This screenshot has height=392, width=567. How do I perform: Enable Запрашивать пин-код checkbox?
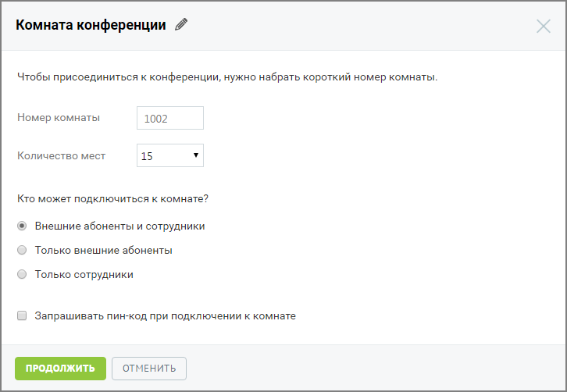tap(22, 315)
